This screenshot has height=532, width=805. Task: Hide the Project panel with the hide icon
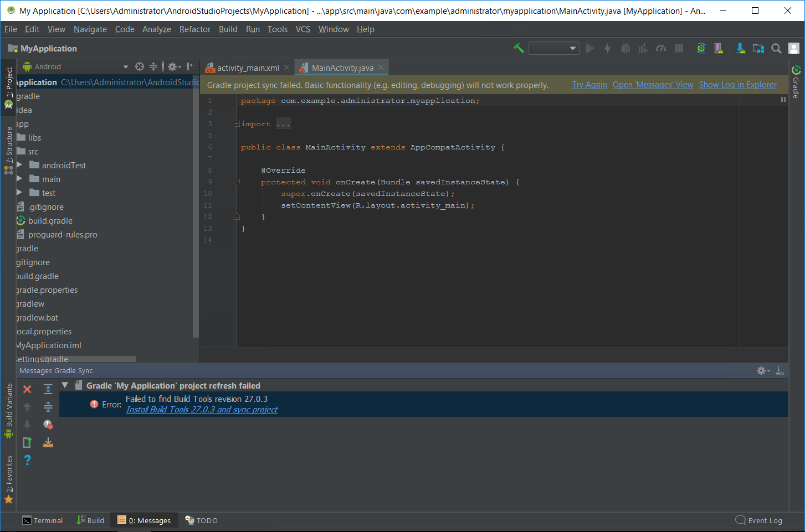[191, 66]
